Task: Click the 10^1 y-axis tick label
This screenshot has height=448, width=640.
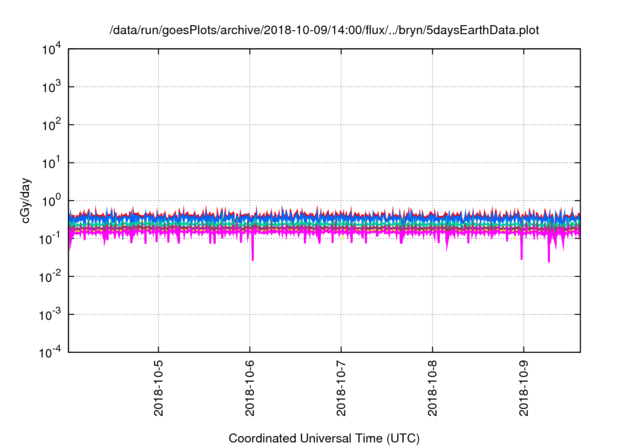Action: click(x=51, y=163)
